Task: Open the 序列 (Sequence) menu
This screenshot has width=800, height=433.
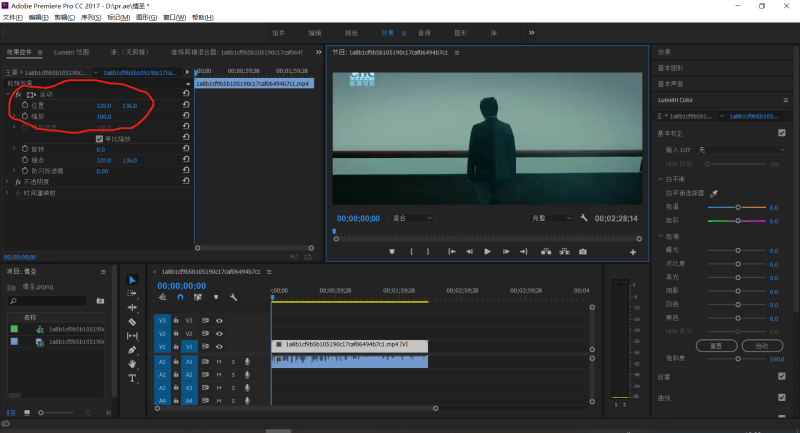Action: click(x=90, y=18)
